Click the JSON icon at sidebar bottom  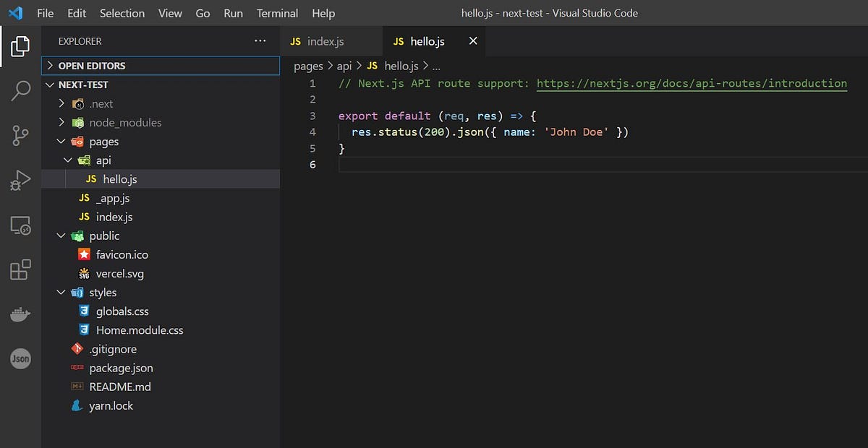point(20,358)
